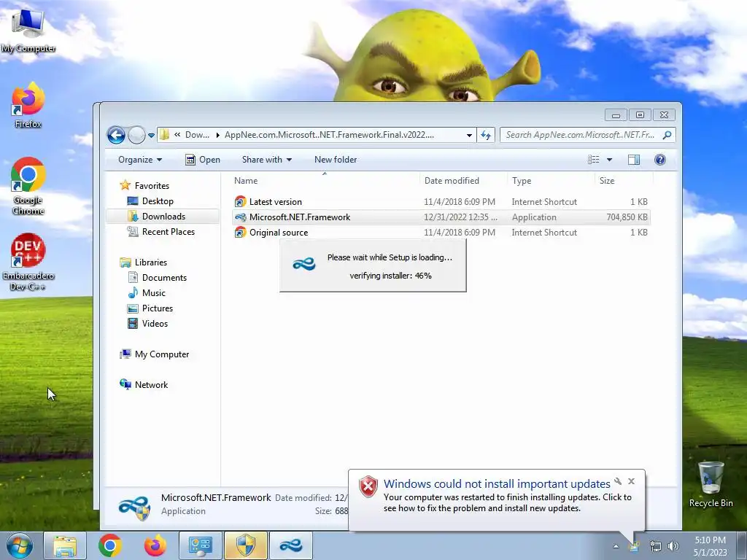
Task: Change view icon in Explorer toolbar
Action: [594, 160]
